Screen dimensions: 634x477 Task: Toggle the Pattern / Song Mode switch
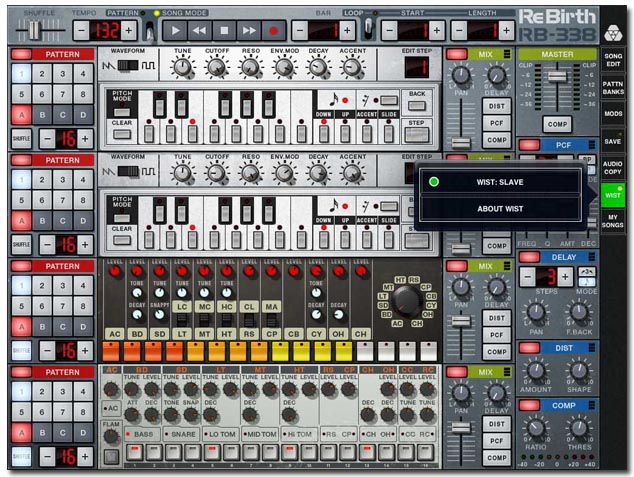pyautogui.click(x=150, y=31)
